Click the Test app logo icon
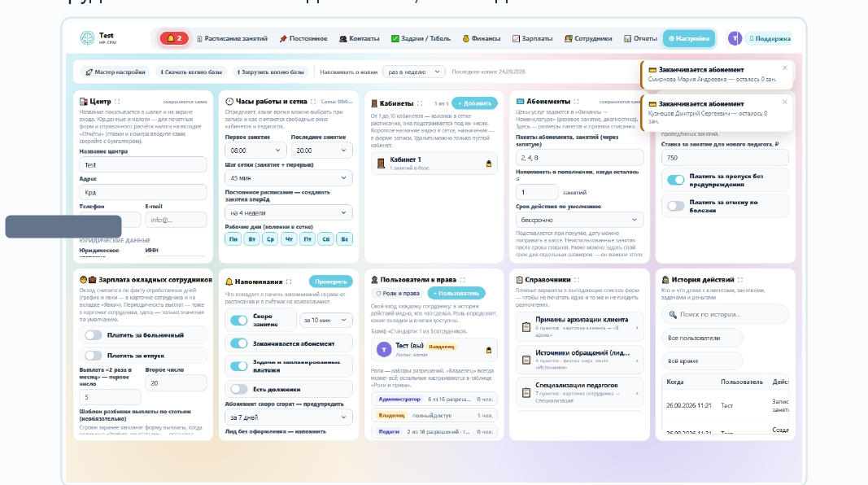The image size is (868, 485). 87,38
